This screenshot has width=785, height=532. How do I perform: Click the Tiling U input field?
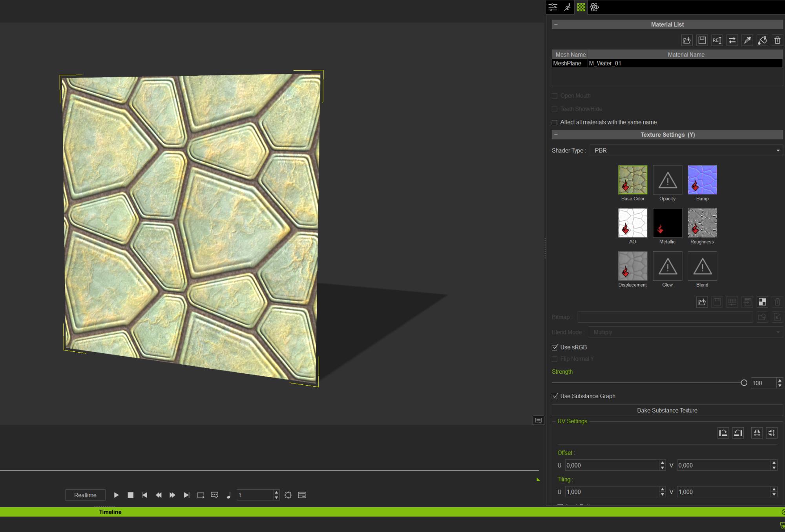click(x=612, y=492)
